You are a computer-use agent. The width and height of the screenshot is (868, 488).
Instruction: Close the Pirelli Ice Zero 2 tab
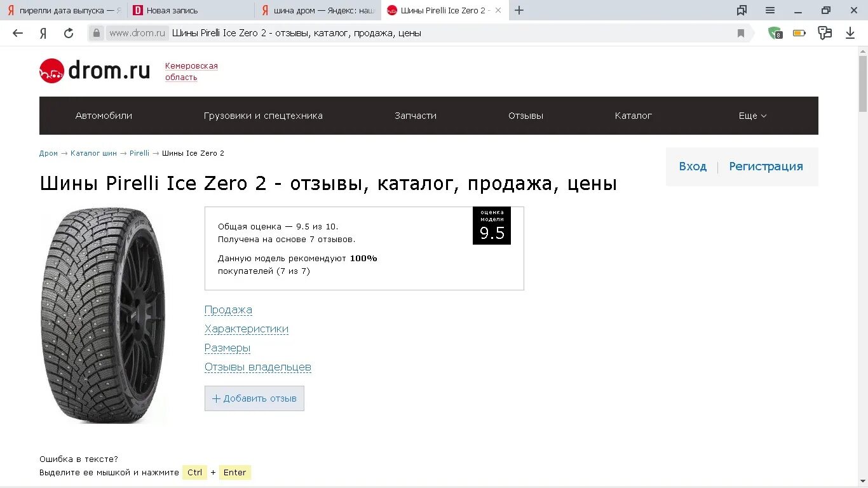point(498,10)
